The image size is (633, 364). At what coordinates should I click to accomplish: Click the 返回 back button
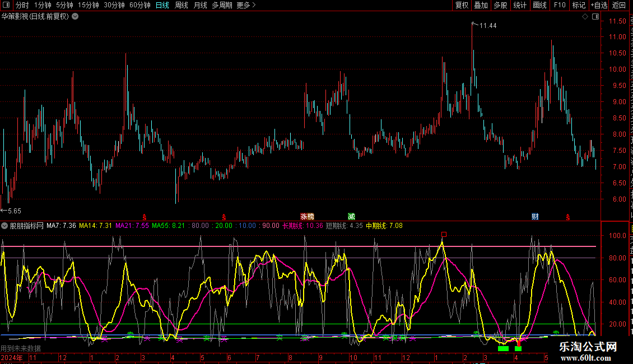click(x=619, y=5)
